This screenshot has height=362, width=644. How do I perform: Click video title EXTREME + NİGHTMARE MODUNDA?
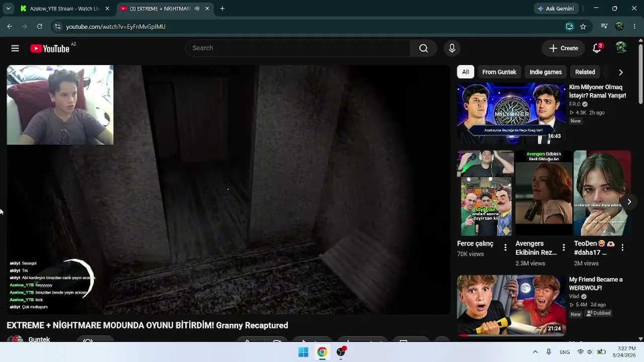point(147,325)
